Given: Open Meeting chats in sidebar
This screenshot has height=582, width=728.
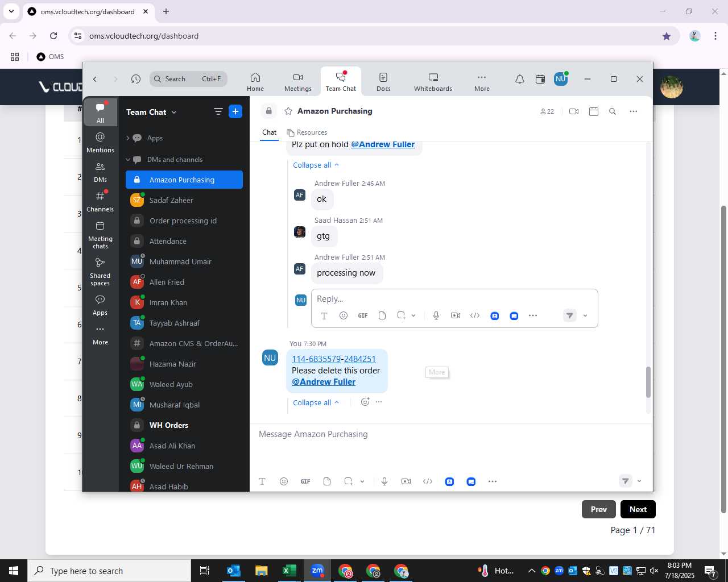Looking at the screenshot, I should tap(100, 235).
